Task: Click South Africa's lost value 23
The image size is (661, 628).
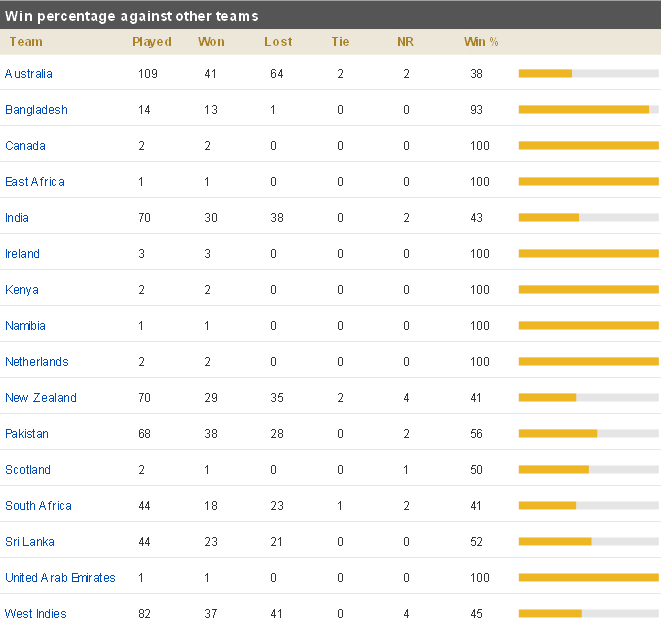Action: [x=277, y=506]
